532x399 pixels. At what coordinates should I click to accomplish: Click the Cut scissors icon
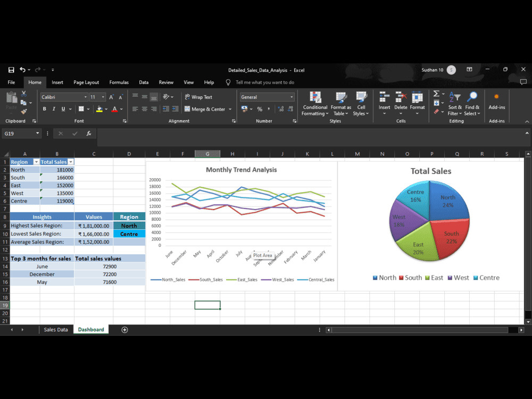[x=24, y=93]
